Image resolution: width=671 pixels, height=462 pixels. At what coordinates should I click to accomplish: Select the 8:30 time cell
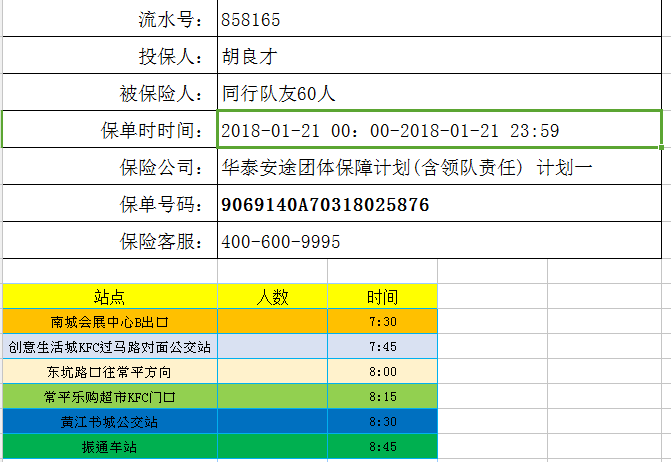[x=383, y=421]
